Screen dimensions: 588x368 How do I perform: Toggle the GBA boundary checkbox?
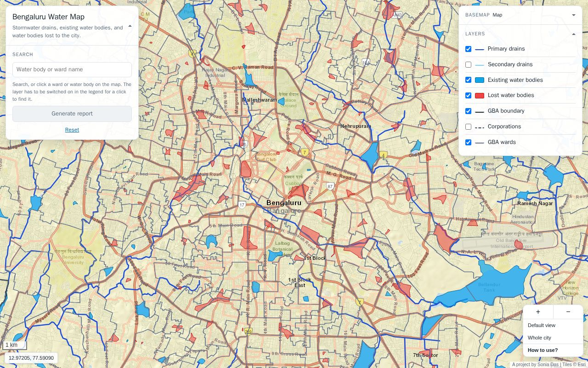coord(468,111)
